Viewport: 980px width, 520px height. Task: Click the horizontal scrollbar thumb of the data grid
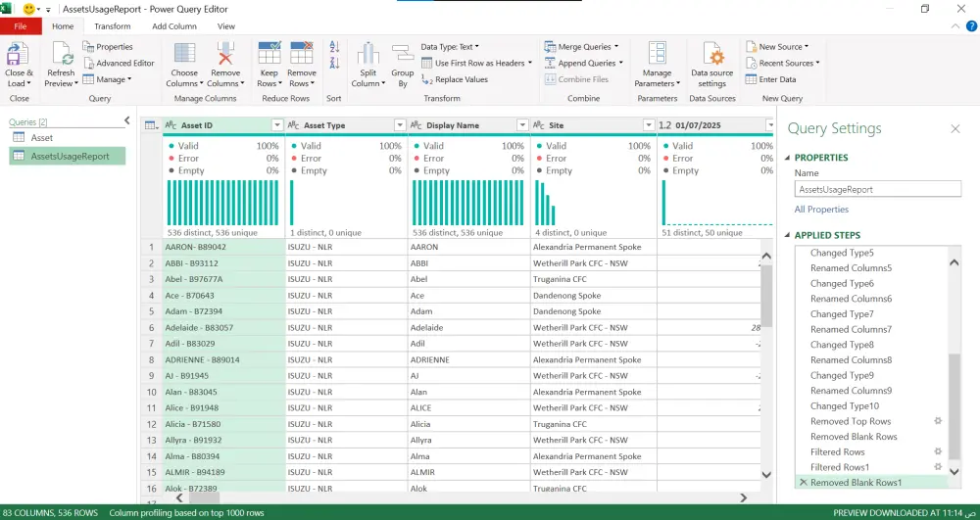click(204, 498)
